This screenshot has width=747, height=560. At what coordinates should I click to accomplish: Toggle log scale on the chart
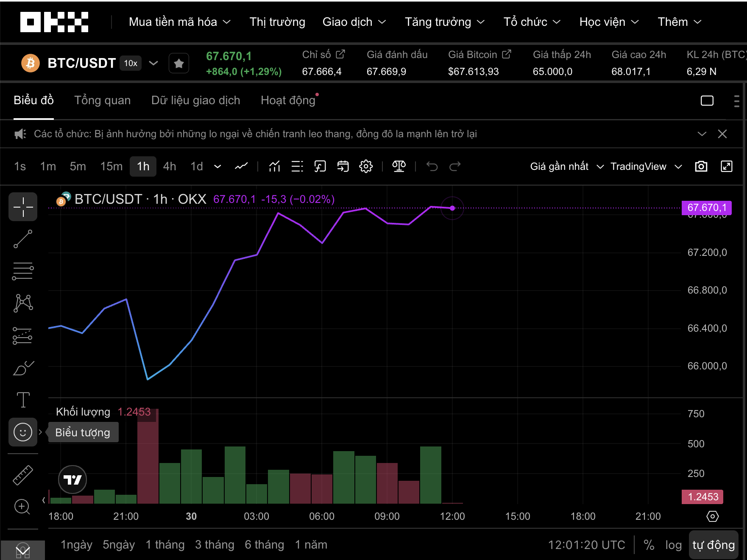pos(673,545)
